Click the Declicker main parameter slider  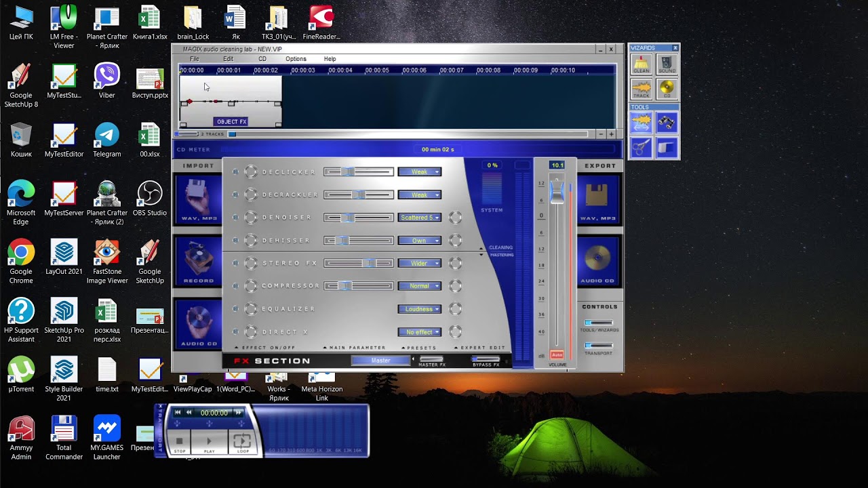(359, 172)
